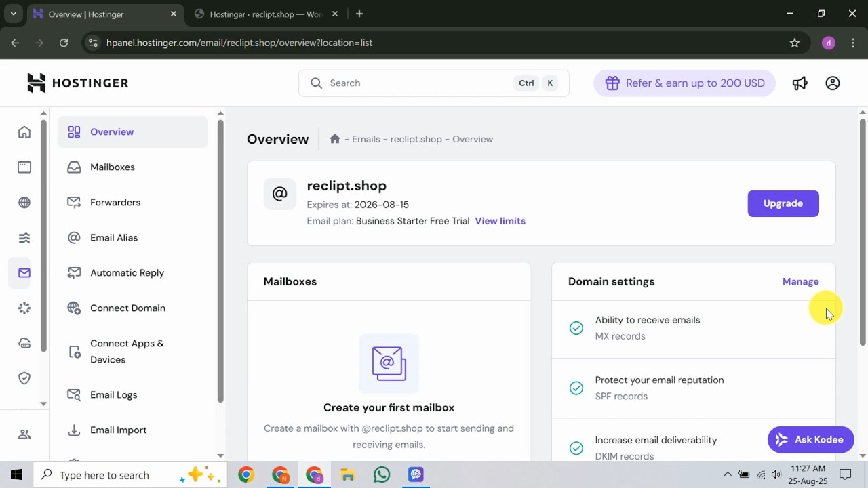
Task: Open Connect Domain in the sidebar
Action: tap(132, 308)
